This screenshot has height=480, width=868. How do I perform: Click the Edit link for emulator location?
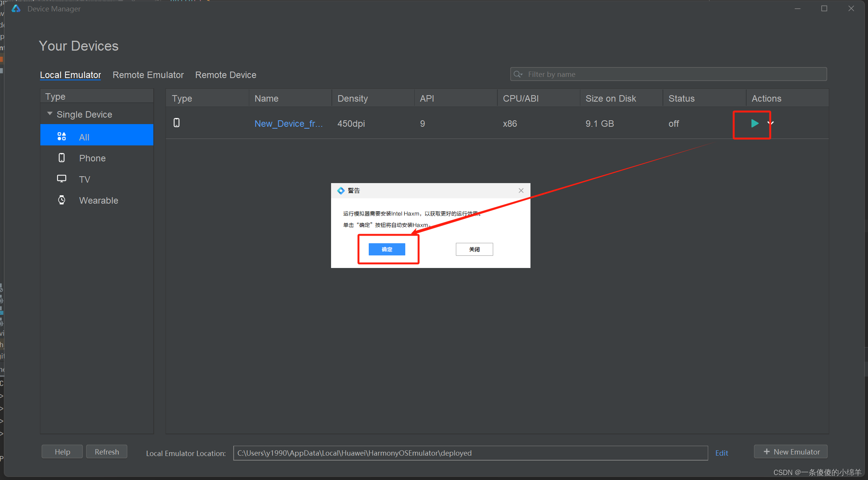click(721, 453)
